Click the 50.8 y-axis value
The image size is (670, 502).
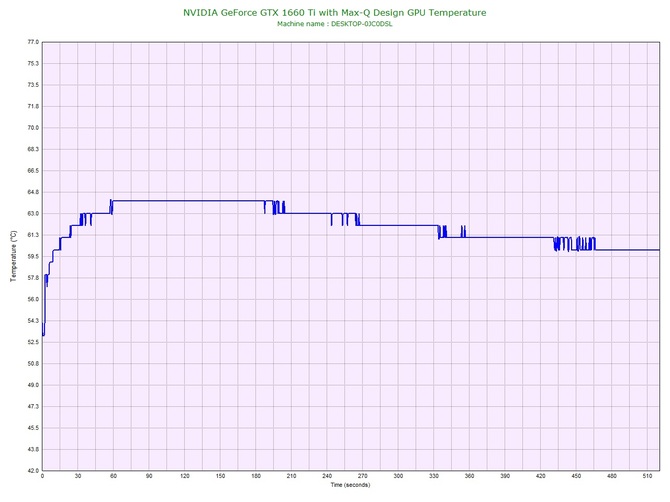33,364
